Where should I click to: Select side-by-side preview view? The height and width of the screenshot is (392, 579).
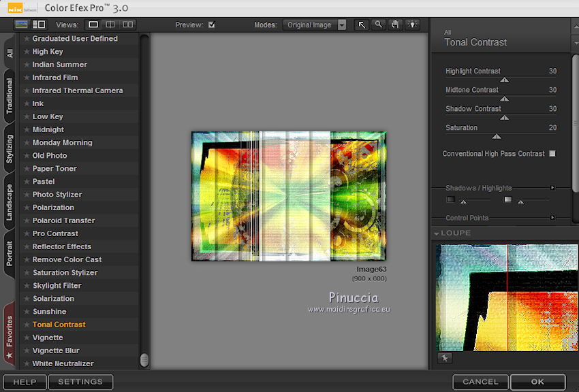(x=127, y=24)
